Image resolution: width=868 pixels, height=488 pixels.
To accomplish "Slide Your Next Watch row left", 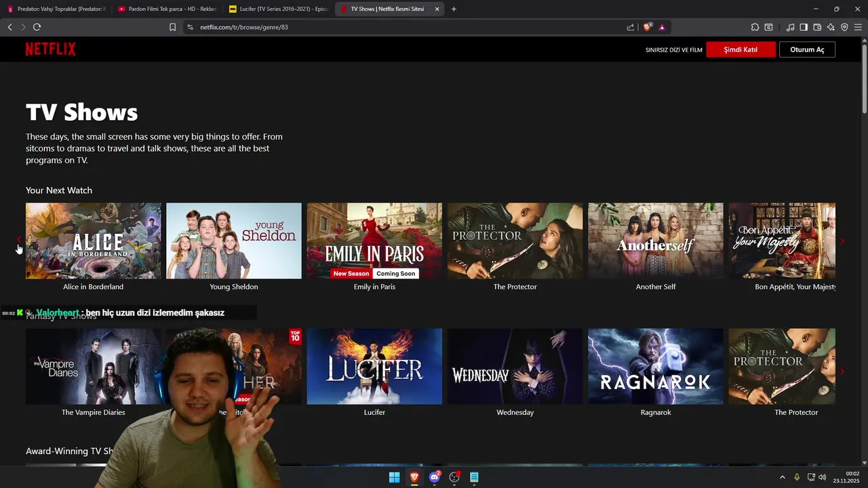I will pos(18,240).
